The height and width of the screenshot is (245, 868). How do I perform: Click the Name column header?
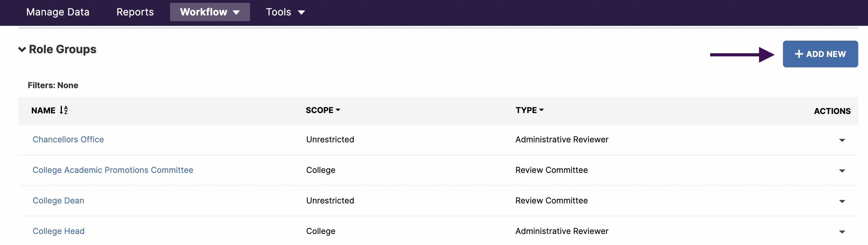point(43,111)
